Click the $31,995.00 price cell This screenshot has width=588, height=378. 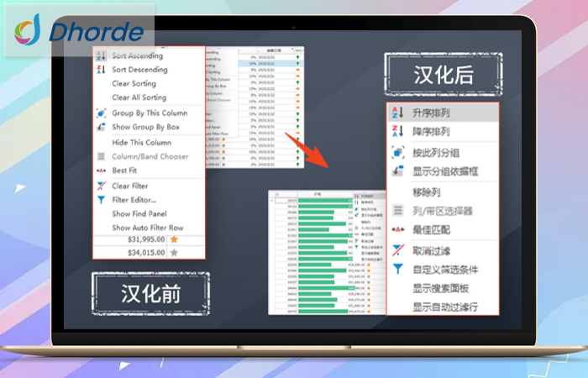point(146,239)
